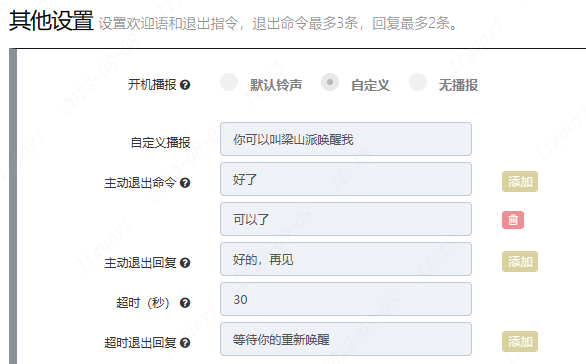Click the exit command field containing 好了
This screenshot has height=364, width=586.
(346, 179)
